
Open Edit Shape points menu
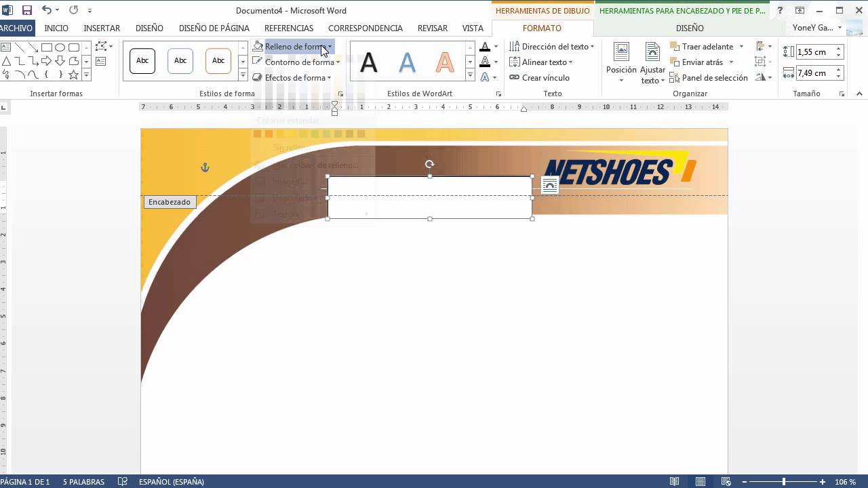[102, 47]
